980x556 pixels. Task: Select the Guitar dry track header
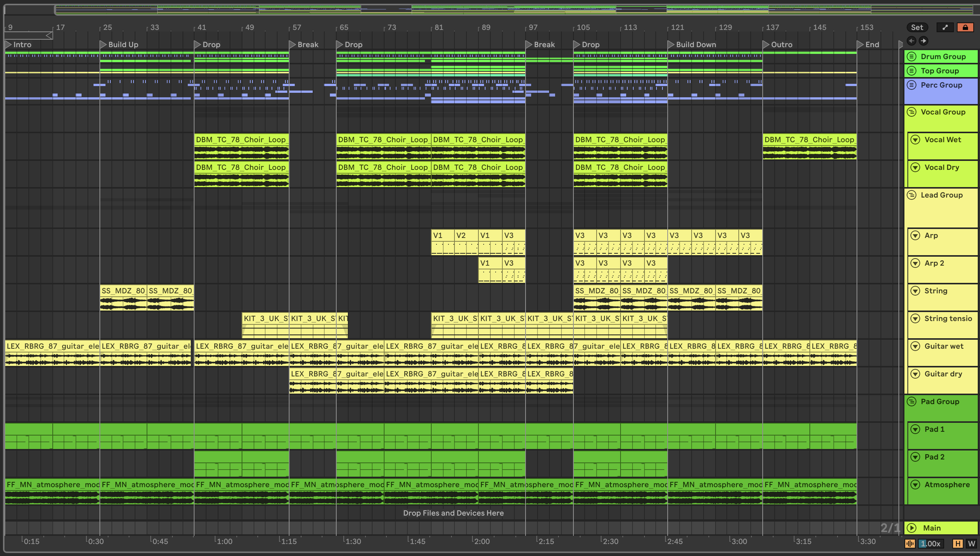pyautogui.click(x=943, y=381)
